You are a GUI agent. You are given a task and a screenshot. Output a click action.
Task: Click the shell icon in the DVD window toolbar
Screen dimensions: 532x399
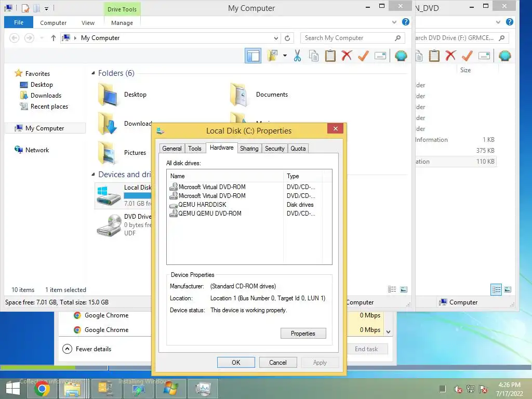point(504,56)
